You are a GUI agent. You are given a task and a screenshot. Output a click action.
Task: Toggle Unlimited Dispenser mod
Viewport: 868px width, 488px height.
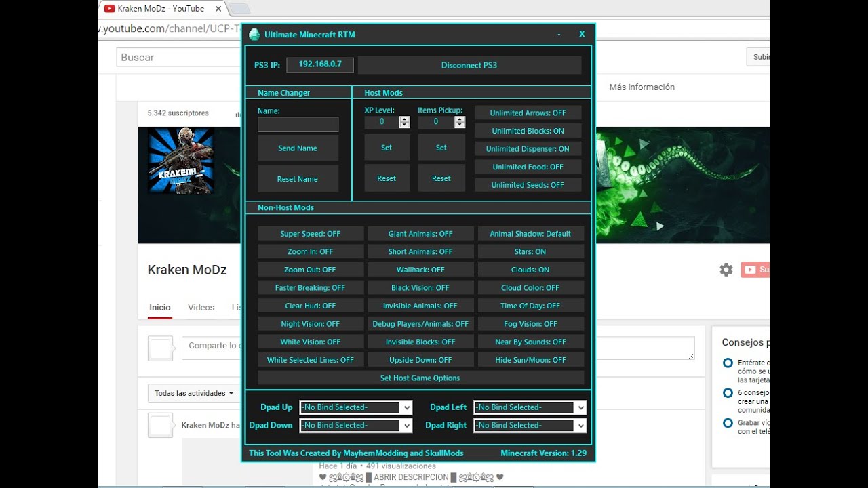(528, 149)
